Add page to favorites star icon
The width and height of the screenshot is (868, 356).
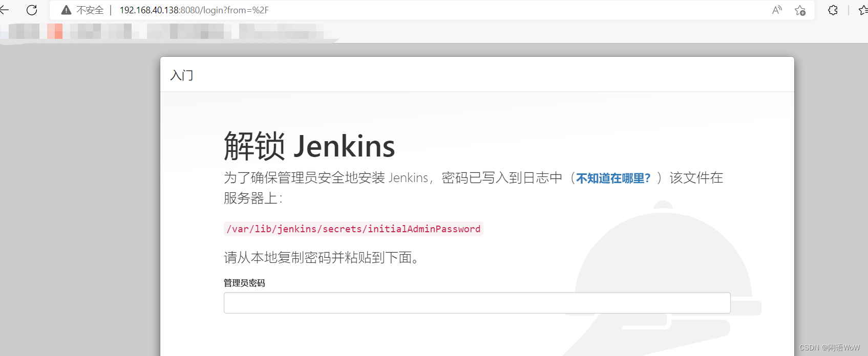800,10
